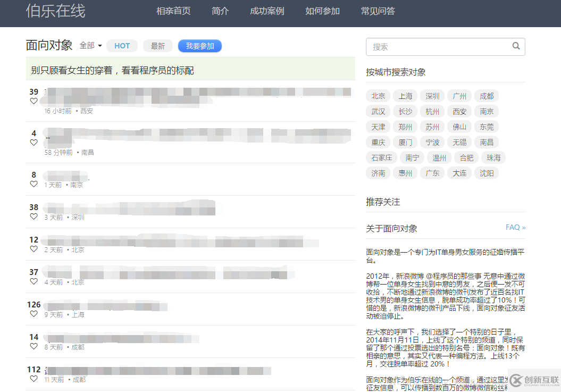Like the 深圳 post with 38 votes
This screenshot has width=561, height=392.
(34, 216)
